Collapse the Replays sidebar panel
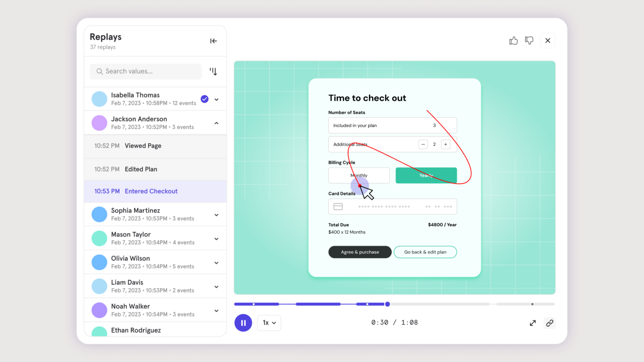The width and height of the screenshot is (644, 362). (x=213, y=41)
